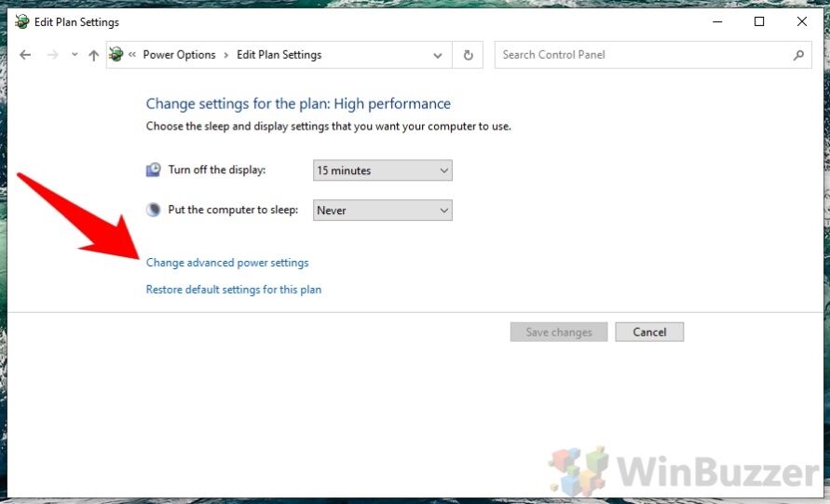Click the display monitor clock icon
Viewport: 830px width, 504px height.
point(153,170)
